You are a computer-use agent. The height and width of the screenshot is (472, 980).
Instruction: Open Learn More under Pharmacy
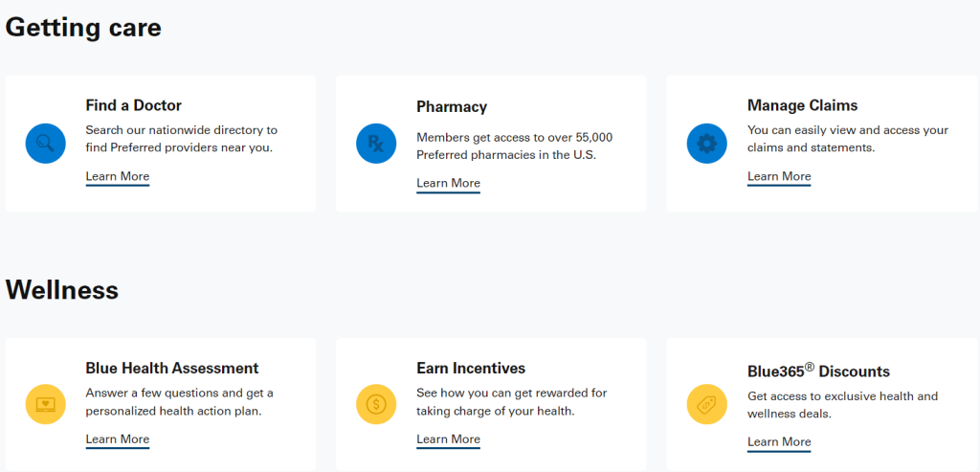[x=448, y=184]
